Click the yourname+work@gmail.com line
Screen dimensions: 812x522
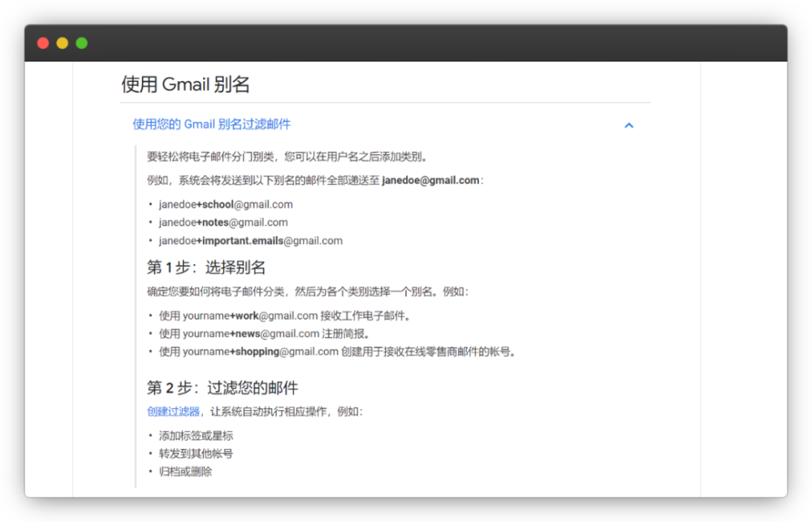pos(285,316)
